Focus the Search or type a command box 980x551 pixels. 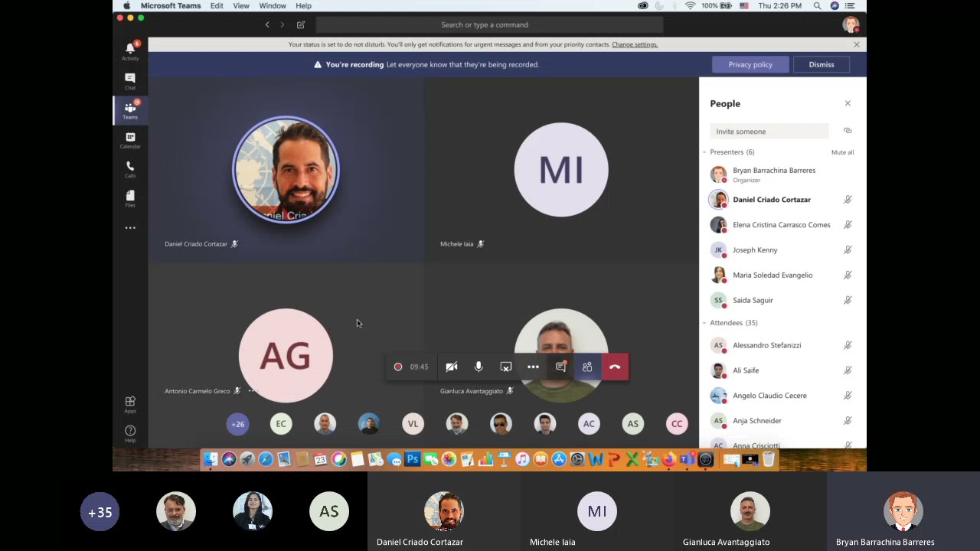490,24
